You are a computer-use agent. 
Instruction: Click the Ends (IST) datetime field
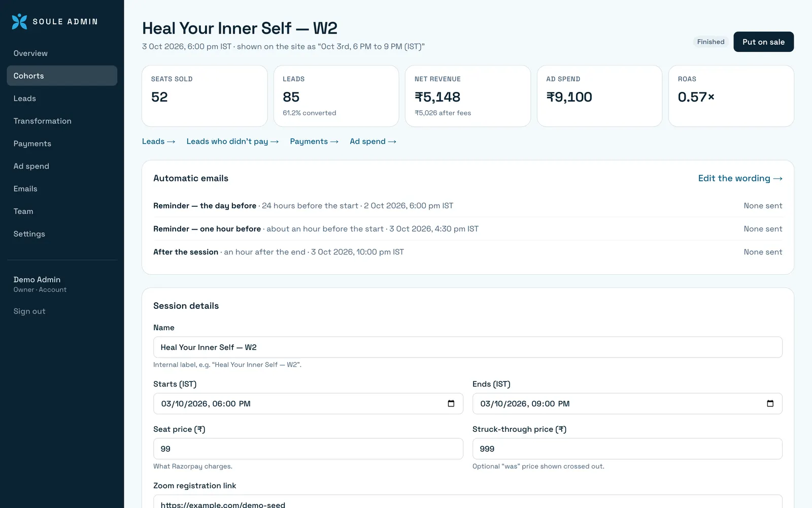(x=627, y=403)
